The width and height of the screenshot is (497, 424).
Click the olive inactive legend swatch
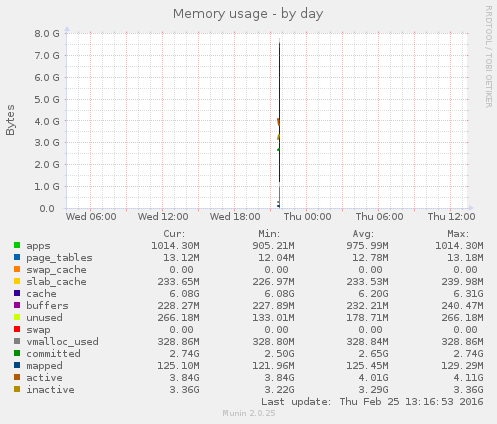pyautogui.click(x=17, y=389)
